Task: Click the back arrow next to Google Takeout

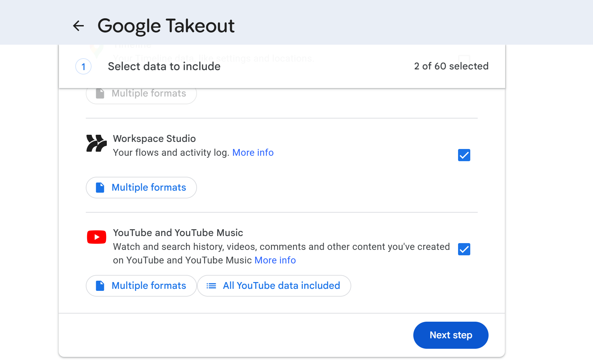Action: click(x=78, y=26)
